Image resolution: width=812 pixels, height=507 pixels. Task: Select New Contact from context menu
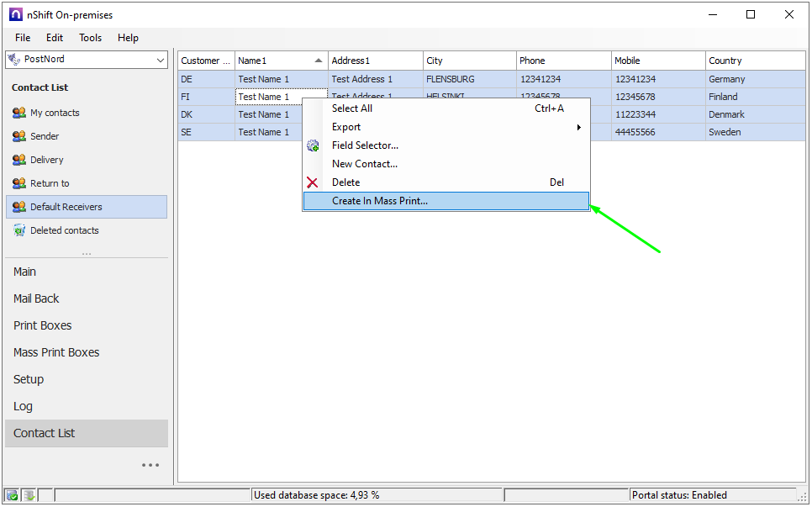point(364,164)
